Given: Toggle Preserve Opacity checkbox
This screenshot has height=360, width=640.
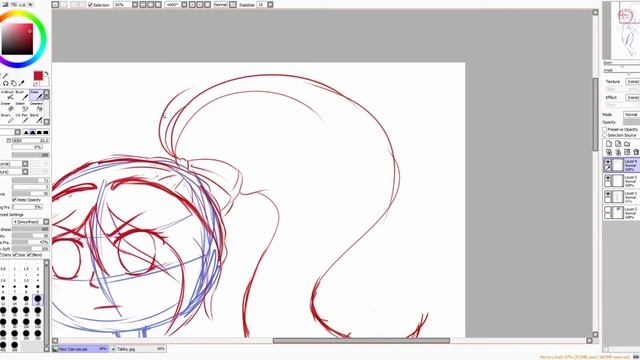Looking at the screenshot, I should click(604, 129).
